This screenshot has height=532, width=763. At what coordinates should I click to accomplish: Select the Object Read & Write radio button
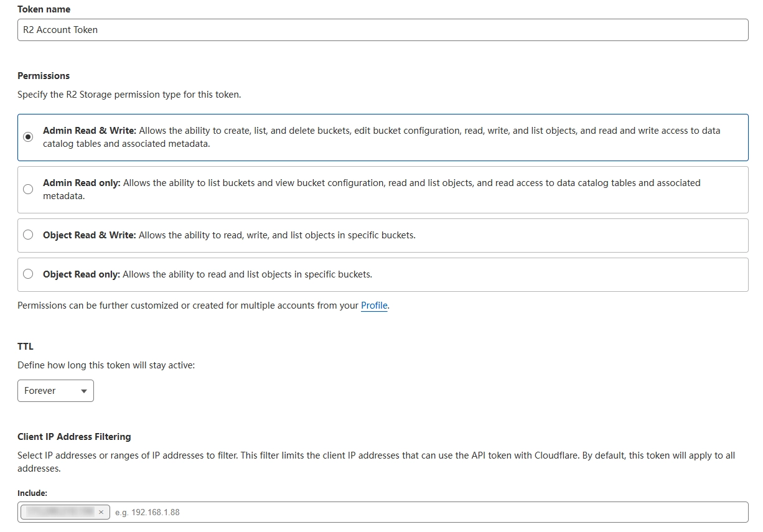pos(28,235)
